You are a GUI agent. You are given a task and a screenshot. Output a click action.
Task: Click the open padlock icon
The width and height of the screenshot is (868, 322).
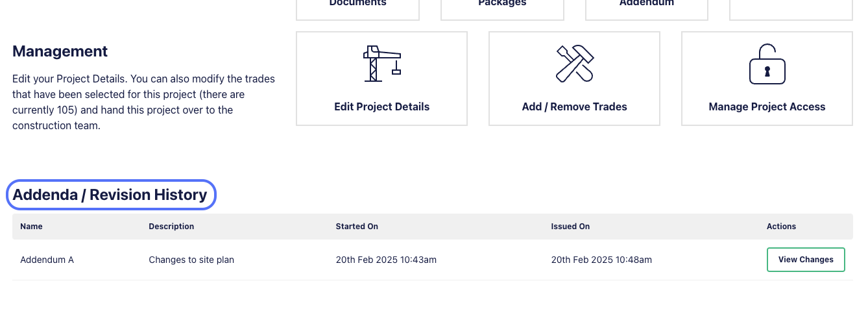767,64
